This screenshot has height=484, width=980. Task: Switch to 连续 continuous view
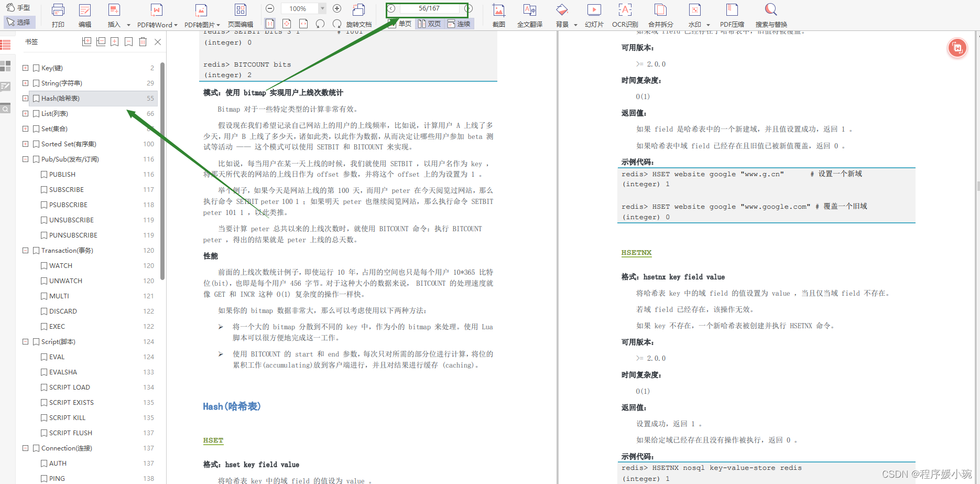coord(459,24)
